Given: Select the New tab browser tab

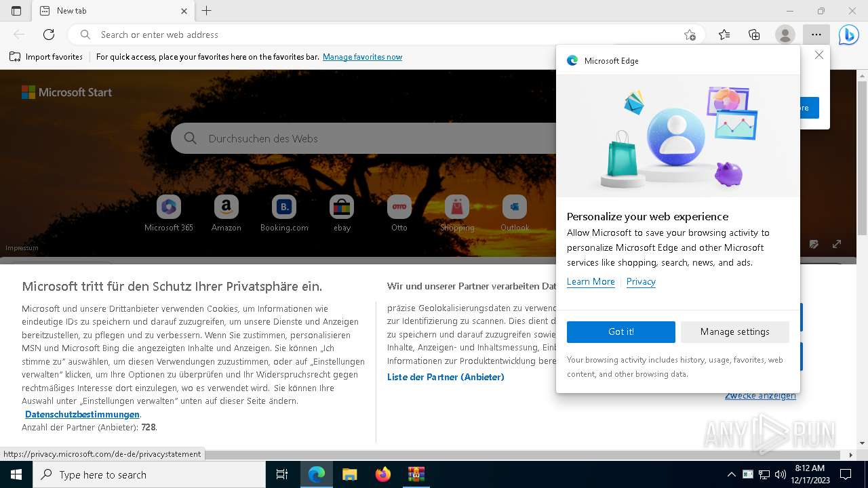Looking at the screenshot, I should 113,11.
